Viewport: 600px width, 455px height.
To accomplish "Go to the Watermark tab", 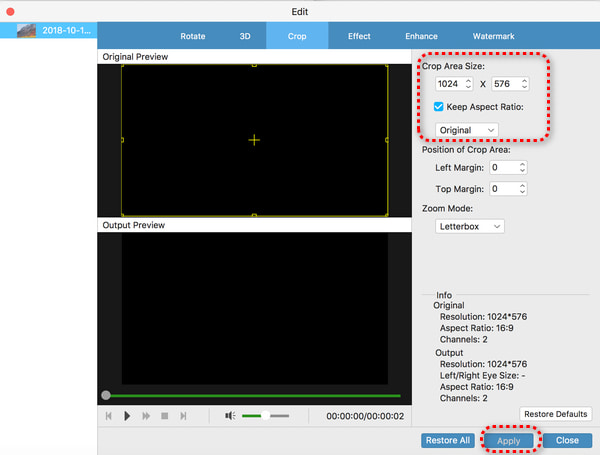I will [493, 36].
